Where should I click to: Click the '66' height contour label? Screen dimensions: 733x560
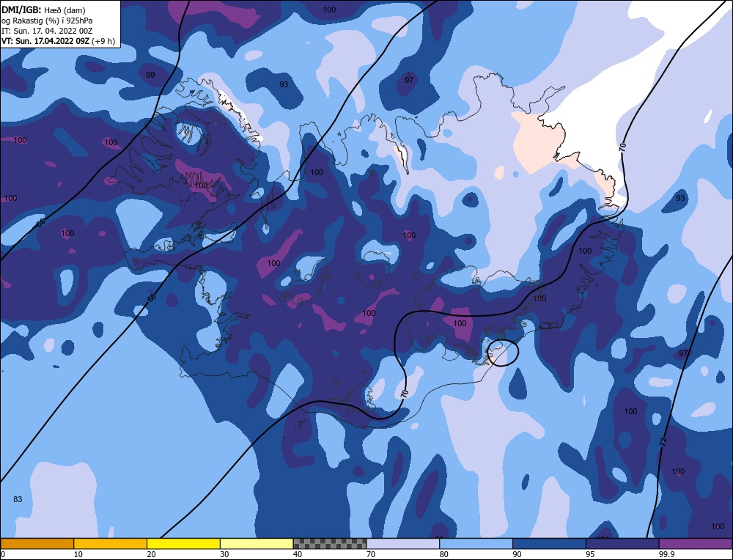click(41, 223)
